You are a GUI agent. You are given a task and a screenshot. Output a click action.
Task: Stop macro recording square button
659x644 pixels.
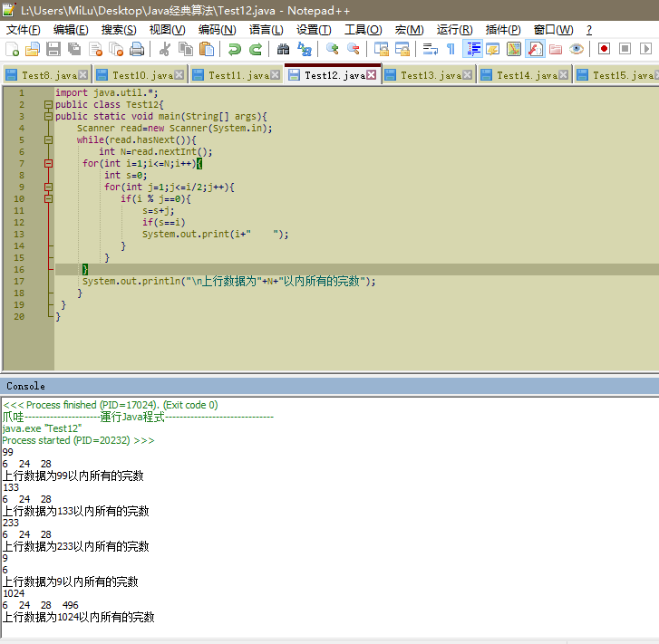[x=625, y=49]
